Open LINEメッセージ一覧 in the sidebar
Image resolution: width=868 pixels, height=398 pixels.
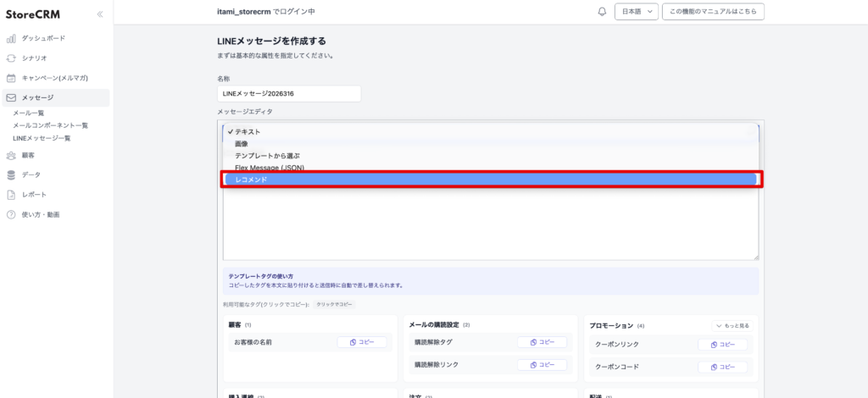coord(42,137)
